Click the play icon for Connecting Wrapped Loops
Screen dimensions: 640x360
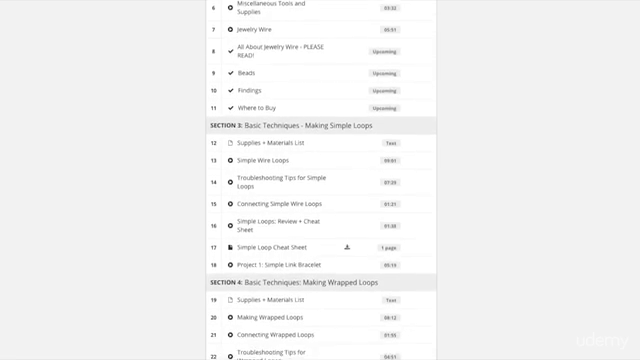click(x=230, y=335)
